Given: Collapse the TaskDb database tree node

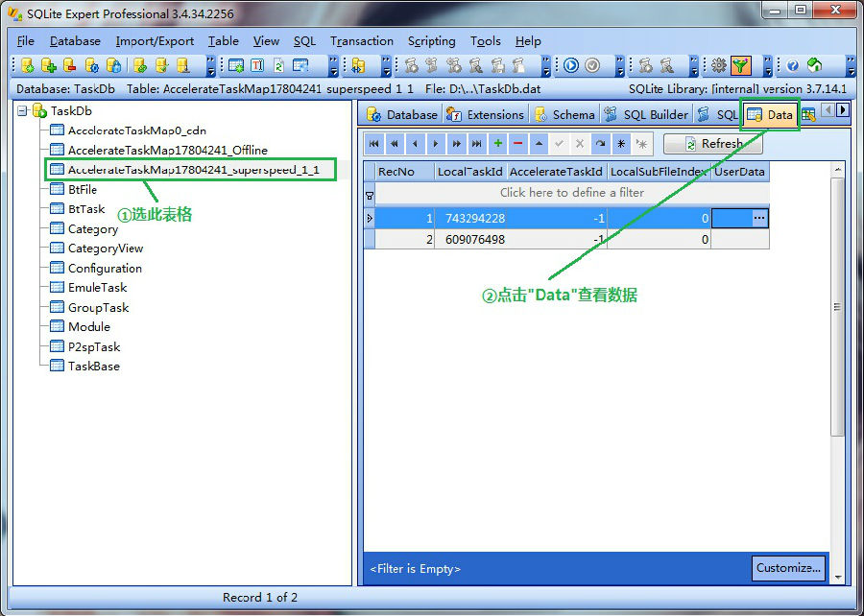Looking at the screenshot, I should pos(22,111).
